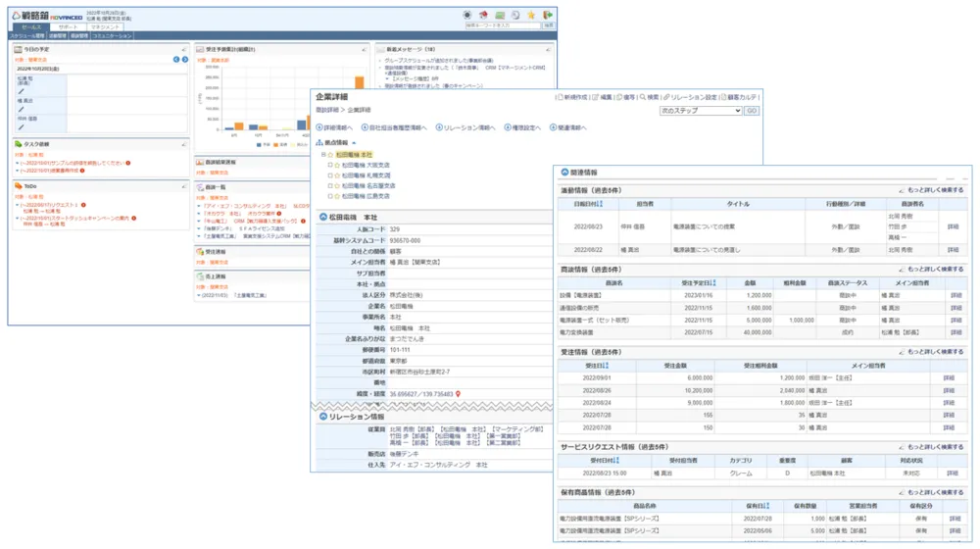Click the tall orange bar in 受注予測集計 chart
The image size is (980, 549).
point(360,82)
